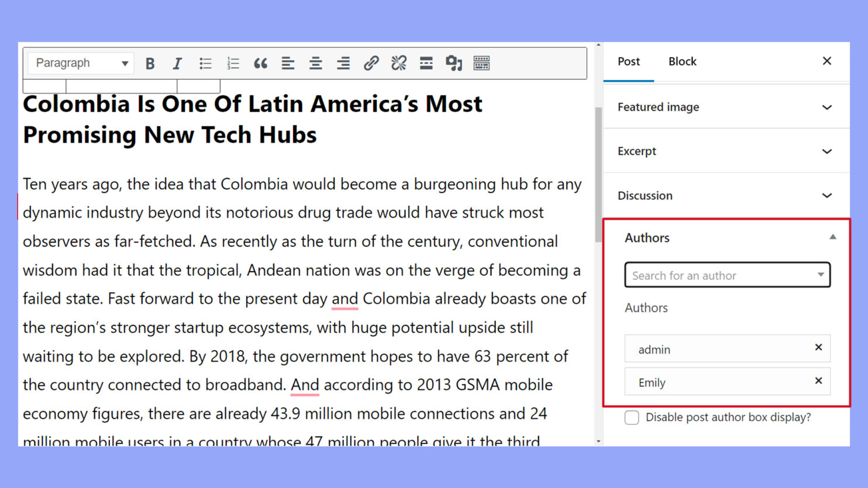The image size is (868, 488).
Task: Insert a bulleted list
Action: pos(205,63)
